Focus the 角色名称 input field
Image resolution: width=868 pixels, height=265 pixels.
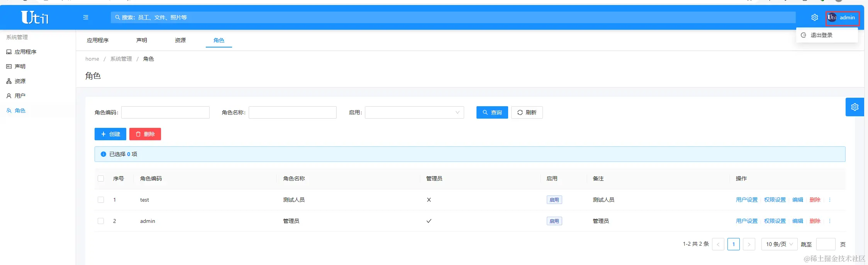[x=293, y=112]
